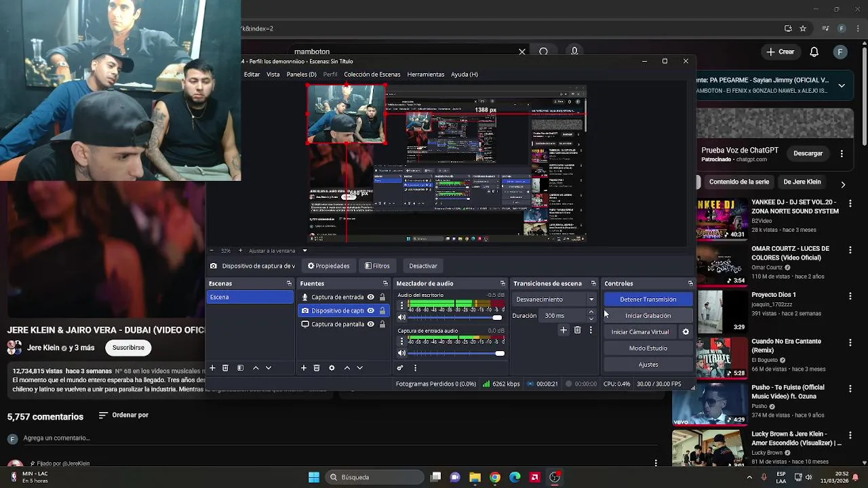Pop out the Fuentes dock panel
The width and height of the screenshot is (868, 488).
[x=385, y=283]
